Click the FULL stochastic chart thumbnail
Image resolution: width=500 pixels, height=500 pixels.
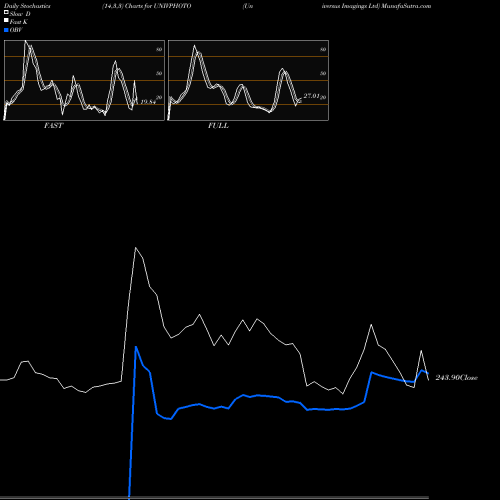pyautogui.click(x=248, y=80)
